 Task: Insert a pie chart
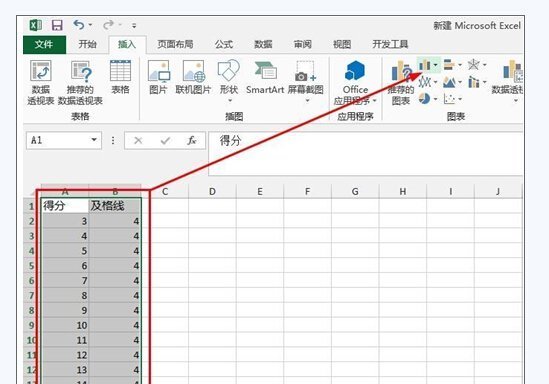coord(424,99)
